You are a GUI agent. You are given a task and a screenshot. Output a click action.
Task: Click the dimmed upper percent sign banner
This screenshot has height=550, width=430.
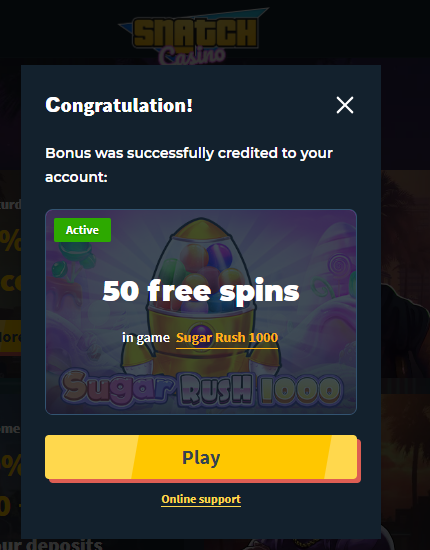[10, 240]
